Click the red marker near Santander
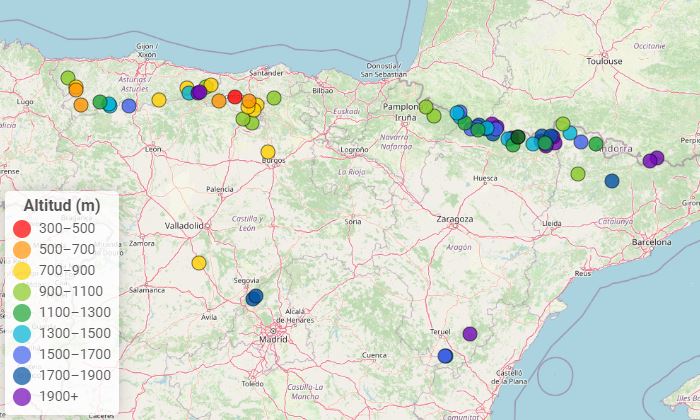 235,97
